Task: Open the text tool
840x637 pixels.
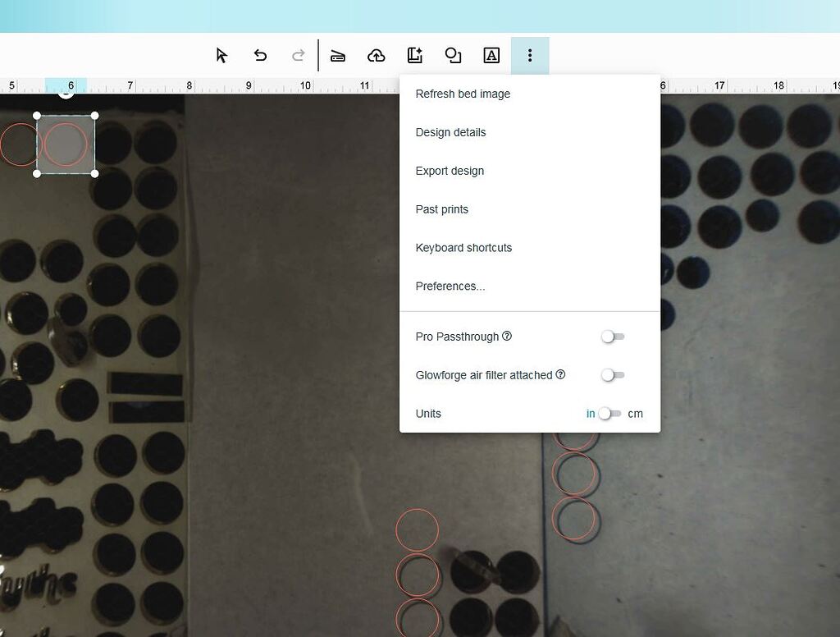Action: click(491, 55)
